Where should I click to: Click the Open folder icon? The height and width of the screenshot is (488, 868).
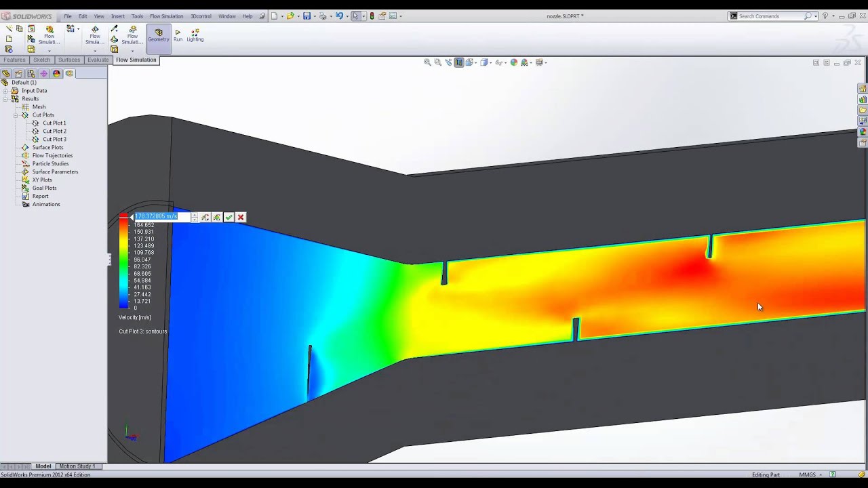[x=290, y=16]
